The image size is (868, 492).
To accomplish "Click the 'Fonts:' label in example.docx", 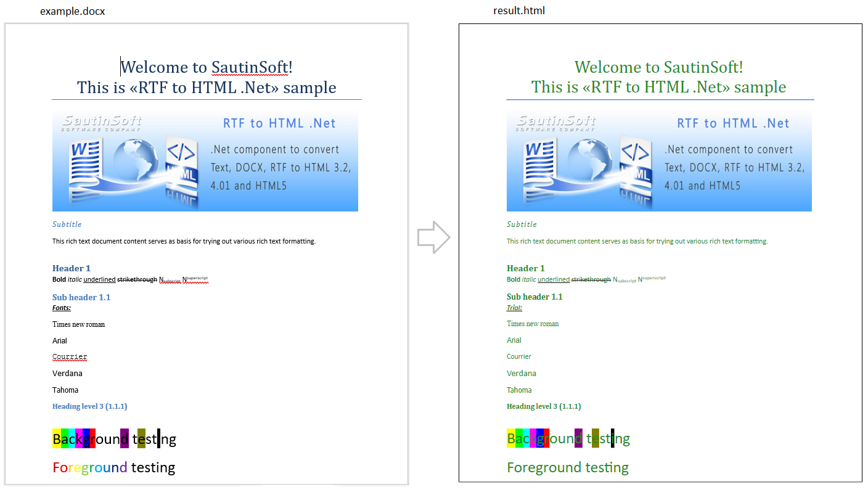I will pos(62,308).
